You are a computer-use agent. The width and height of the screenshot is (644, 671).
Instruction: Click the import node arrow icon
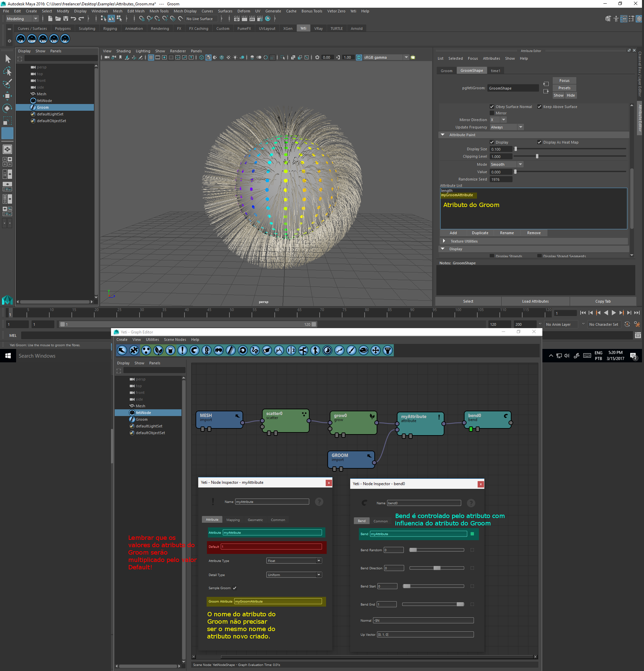point(122,350)
